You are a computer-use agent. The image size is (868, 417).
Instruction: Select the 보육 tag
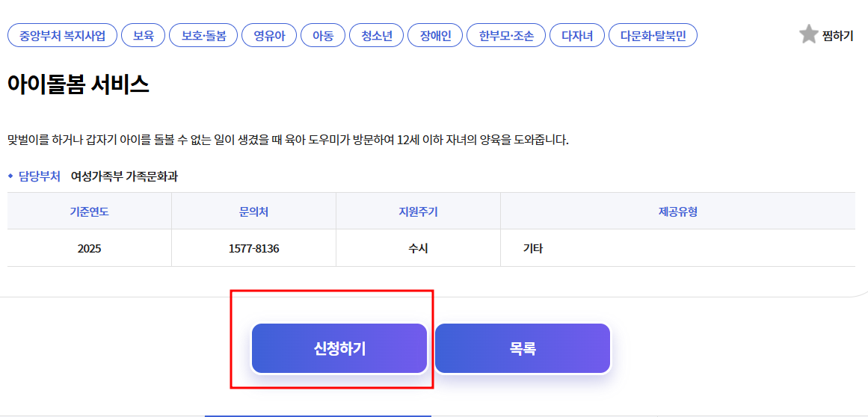143,37
